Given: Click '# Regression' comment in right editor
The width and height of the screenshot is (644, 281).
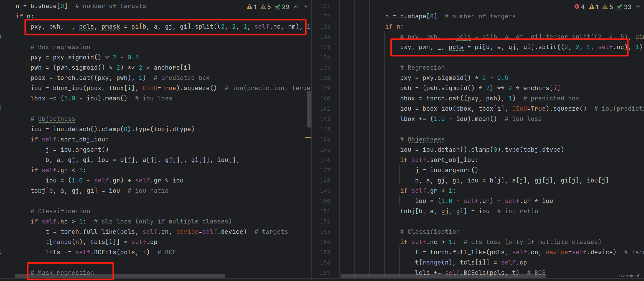Looking at the screenshot, I should click(x=422, y=67).
